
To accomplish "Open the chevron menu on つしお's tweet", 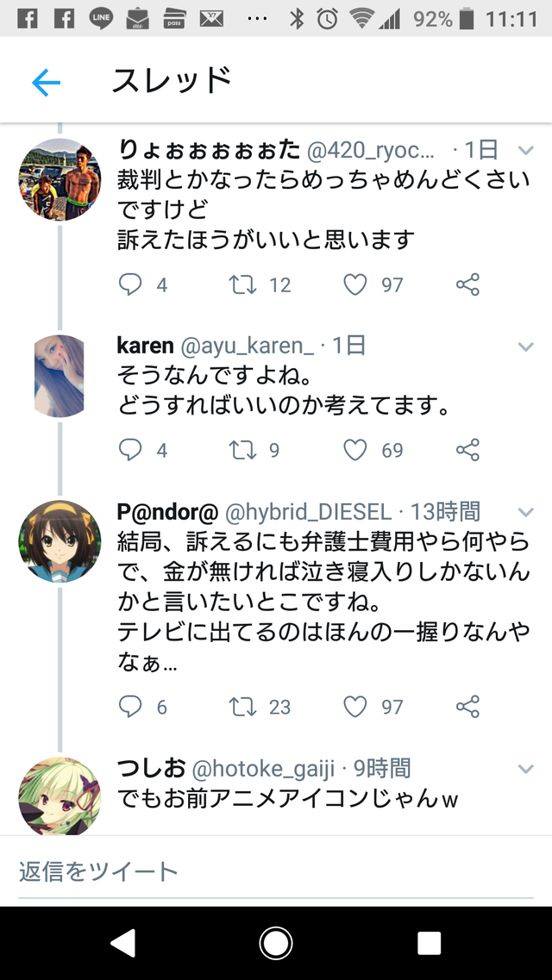I will [x=526, y=770].
